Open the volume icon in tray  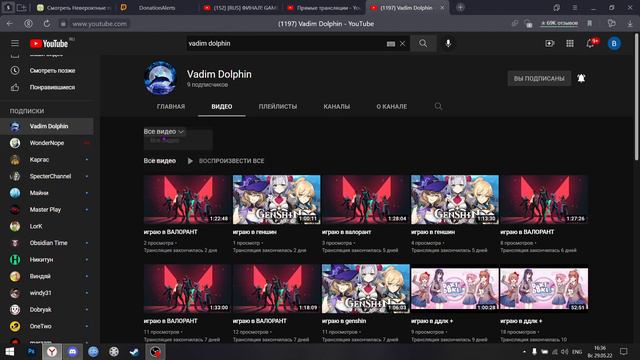[564, 351]
